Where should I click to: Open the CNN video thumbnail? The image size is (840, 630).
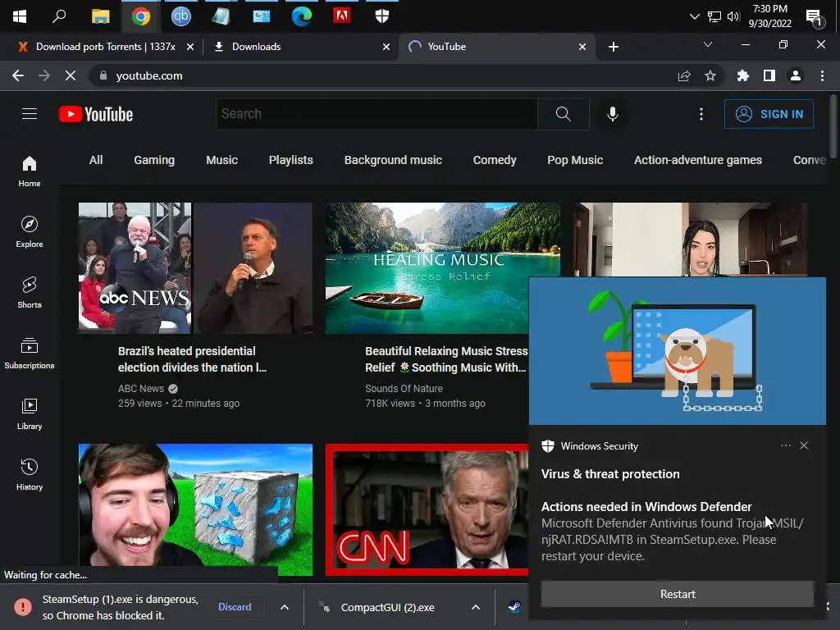427,509
